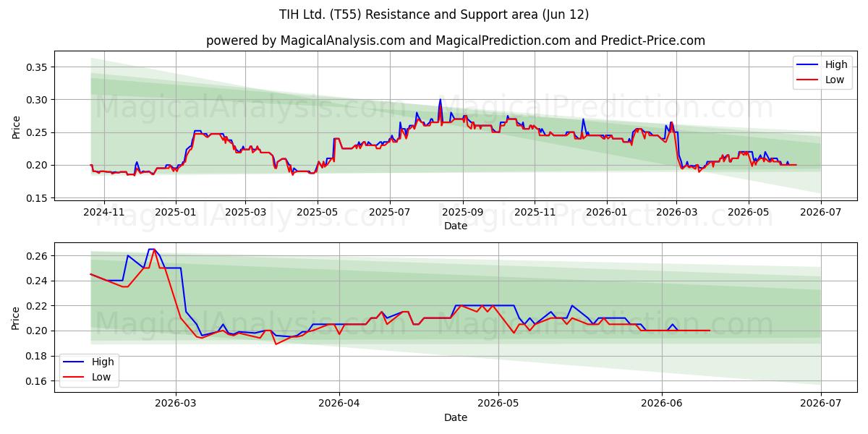Click the 'Date' axis title under the bottom chart

(x=456, y=418)
